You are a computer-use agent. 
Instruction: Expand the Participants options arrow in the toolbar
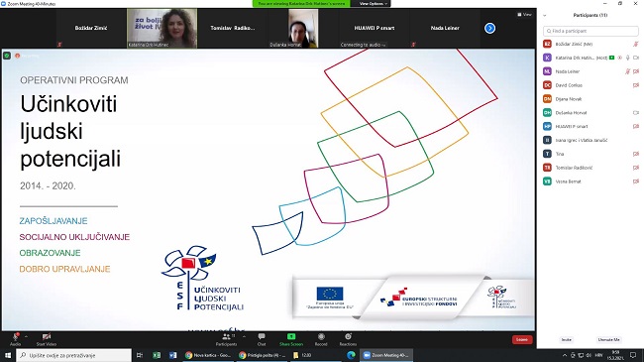pyautogui.click(x=244, y=336)
